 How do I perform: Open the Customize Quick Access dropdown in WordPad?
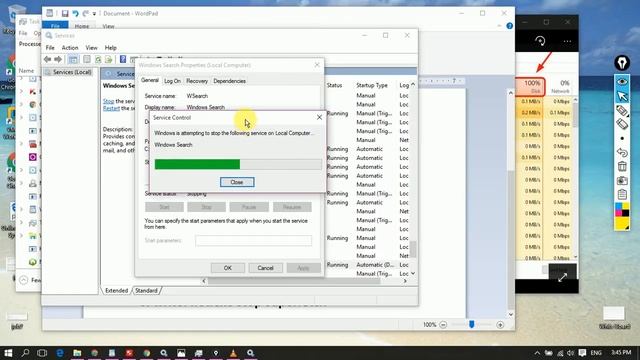(94, 14)
